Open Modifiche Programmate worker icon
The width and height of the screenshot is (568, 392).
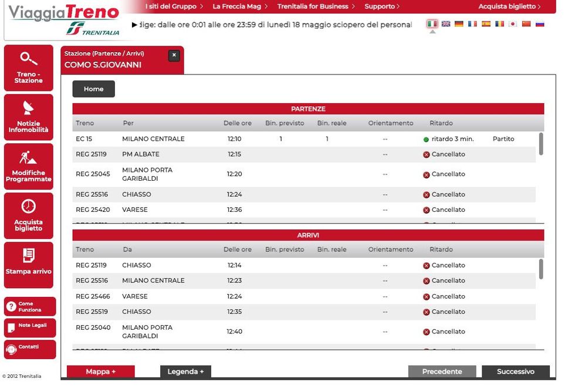pos(28,157)
